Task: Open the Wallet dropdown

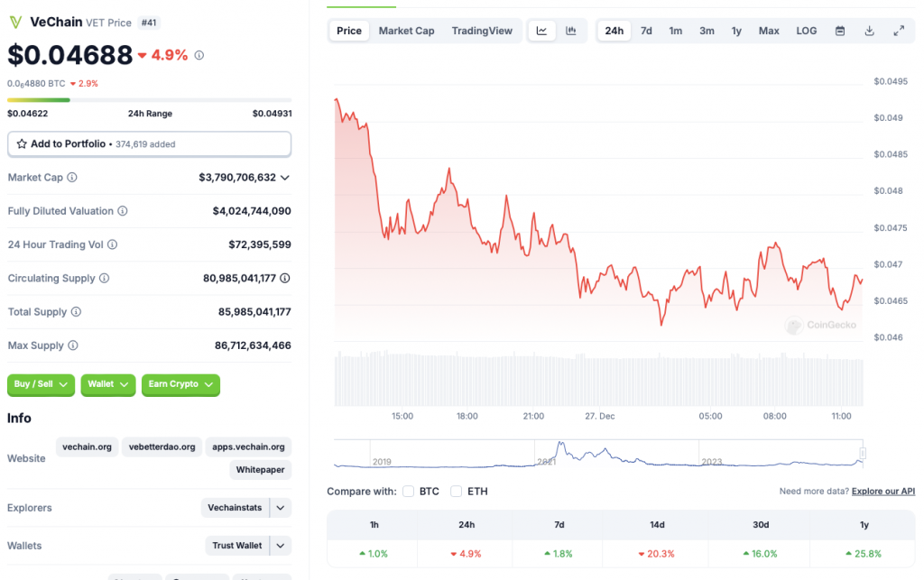Action: pos(108,384)
